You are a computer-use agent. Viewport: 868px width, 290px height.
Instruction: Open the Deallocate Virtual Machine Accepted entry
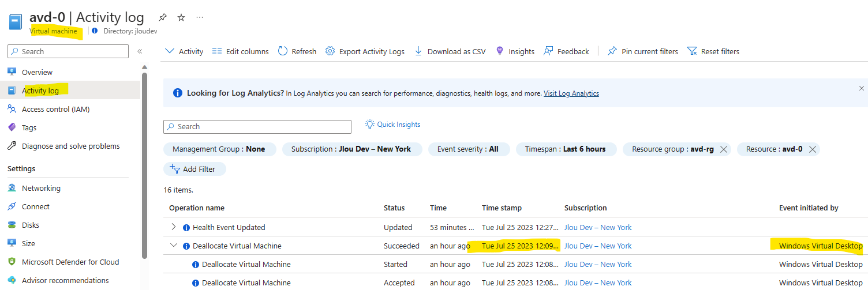[x=246, y=283]
